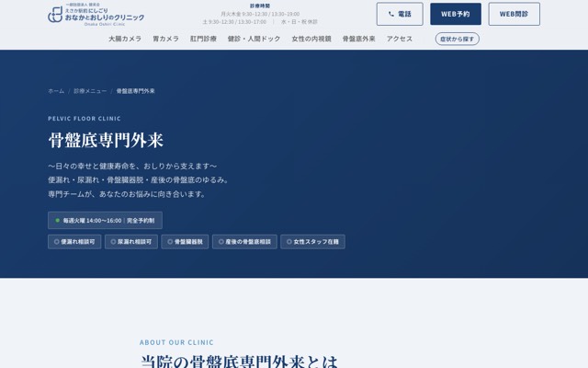Click the 水・日・祝 休診 closed-days text
The height and width of the screenshot is (368, 588).
click(300, 22)
